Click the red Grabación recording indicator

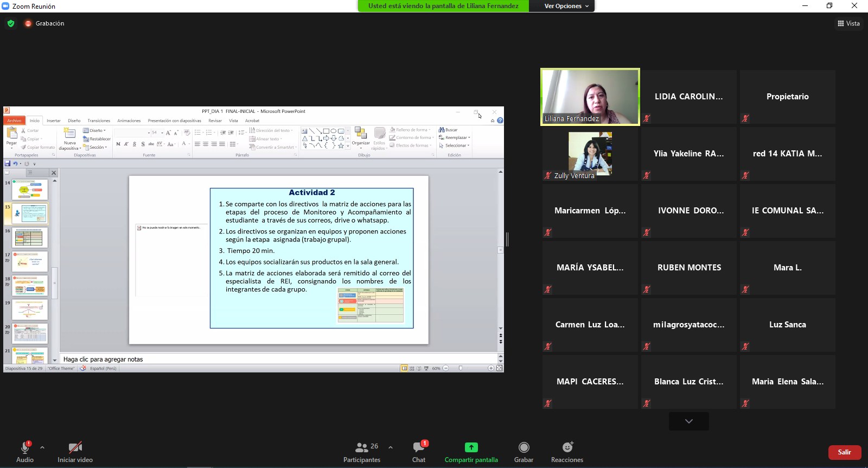[28, 23]
